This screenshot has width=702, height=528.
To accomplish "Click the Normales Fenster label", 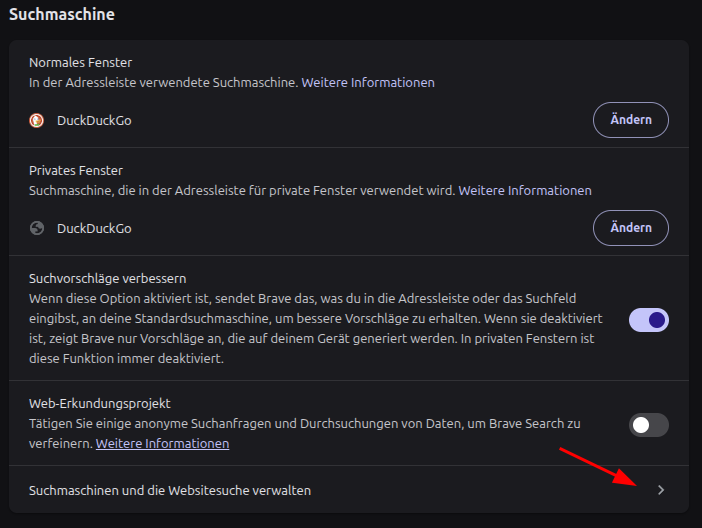I will click(81, 63).
